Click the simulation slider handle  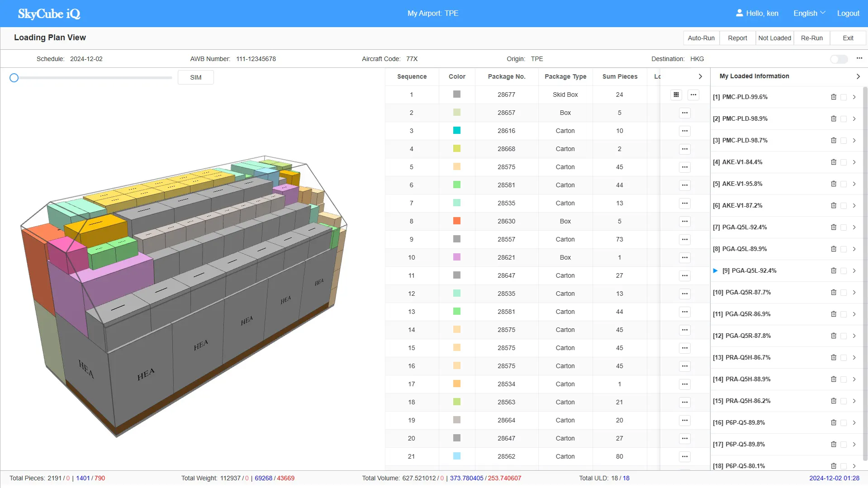coord(14,78)
